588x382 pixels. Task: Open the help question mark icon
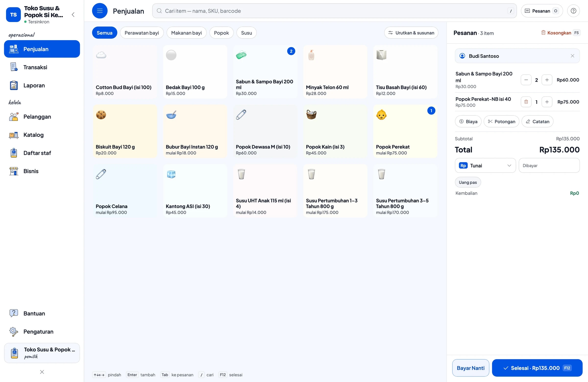click(573, 11)
